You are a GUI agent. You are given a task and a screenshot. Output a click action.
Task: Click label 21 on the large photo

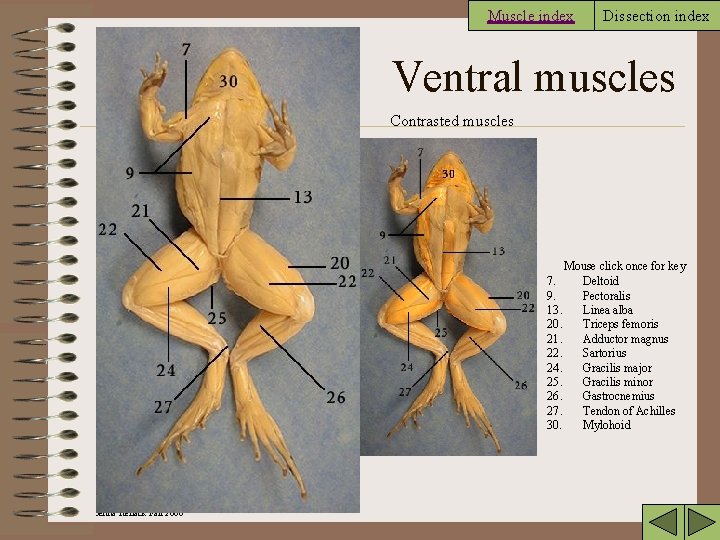coord(141,211)
